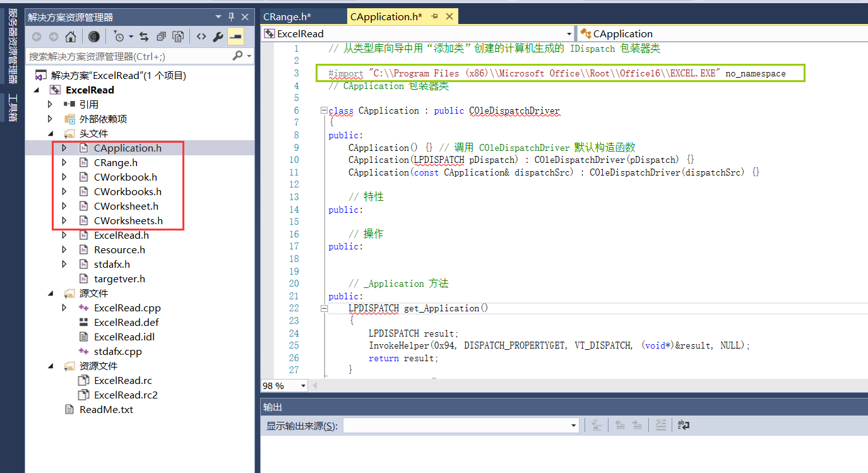Click the globe icon in Solution Explorer toolbar
The width and height of the screenshot is (868, 473).
coord(93,37)
